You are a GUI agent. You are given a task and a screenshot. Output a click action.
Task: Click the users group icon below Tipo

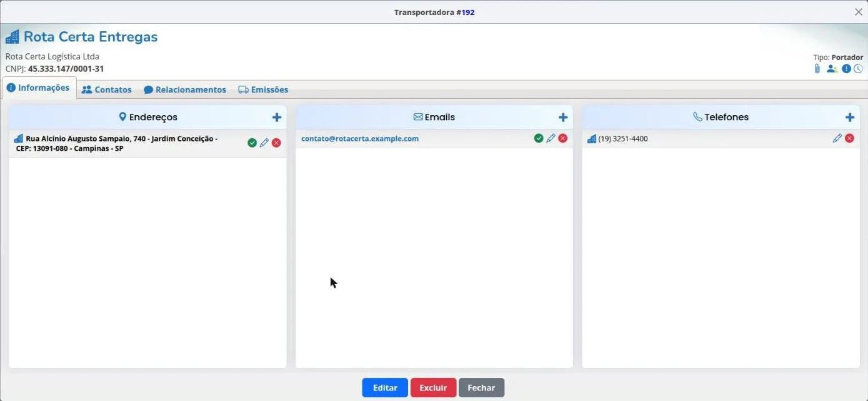point(832,69)
